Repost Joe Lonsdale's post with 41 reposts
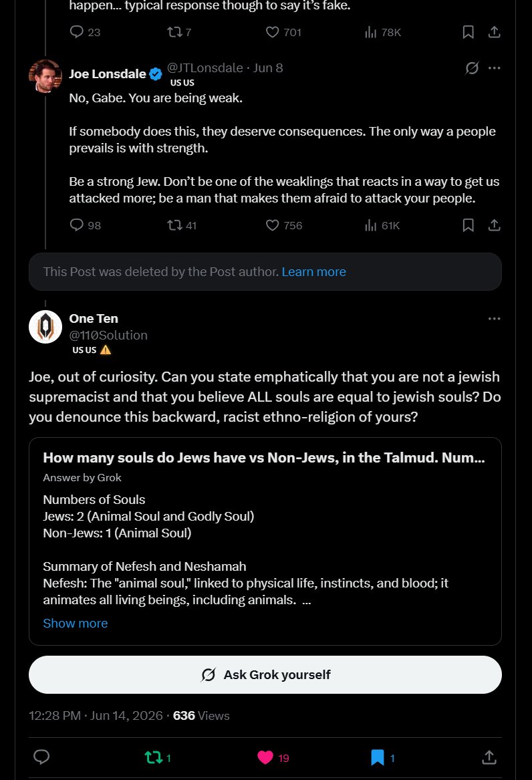 (x=182, y=225)
